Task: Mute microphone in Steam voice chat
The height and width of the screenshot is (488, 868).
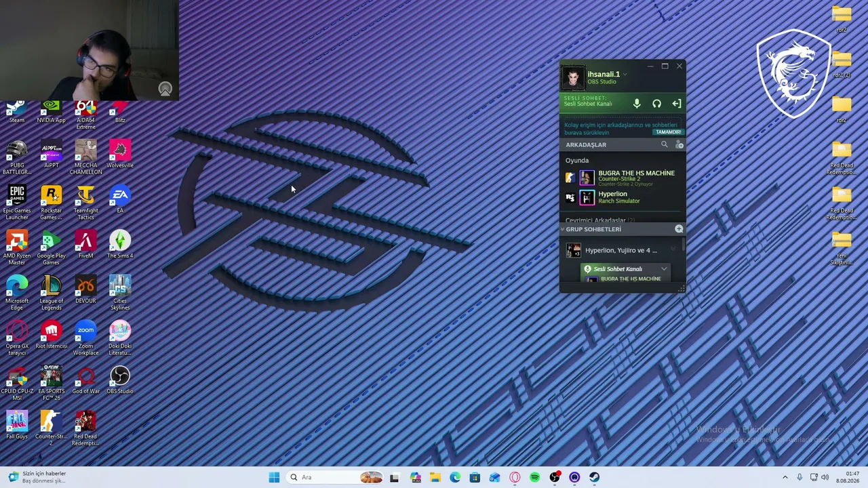Action: point(636,103)
